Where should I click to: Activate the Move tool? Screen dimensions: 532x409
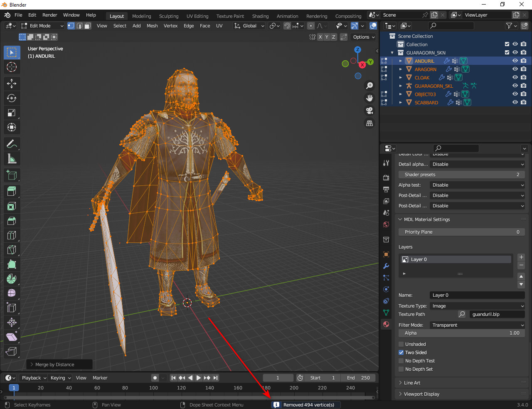pyautogui.click(x=12, y=84)
